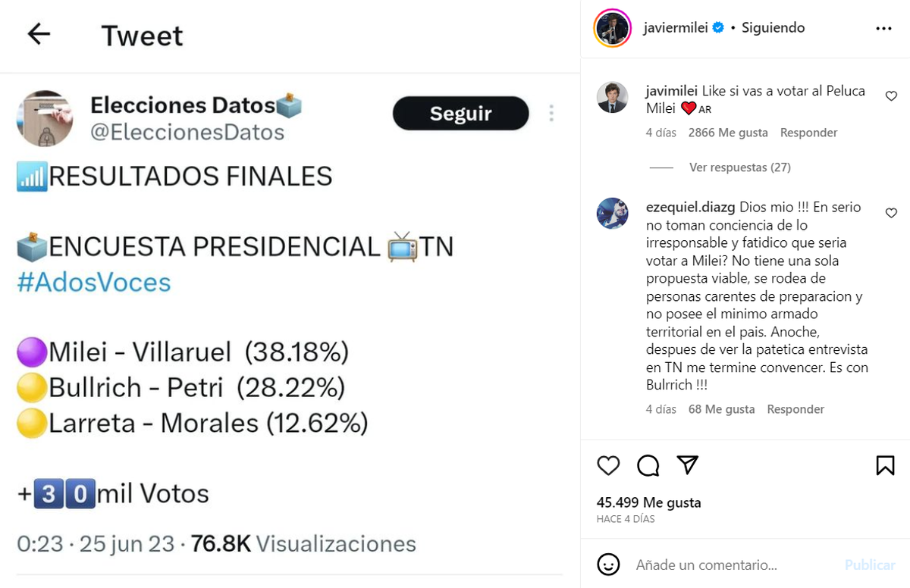Click the back arrow beside Tweet

(x=39, y=34)
